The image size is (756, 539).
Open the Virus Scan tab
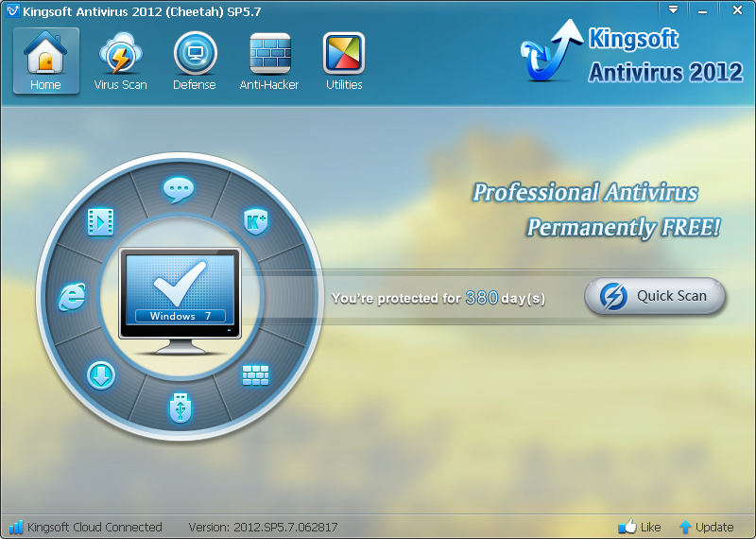(120, 62)
